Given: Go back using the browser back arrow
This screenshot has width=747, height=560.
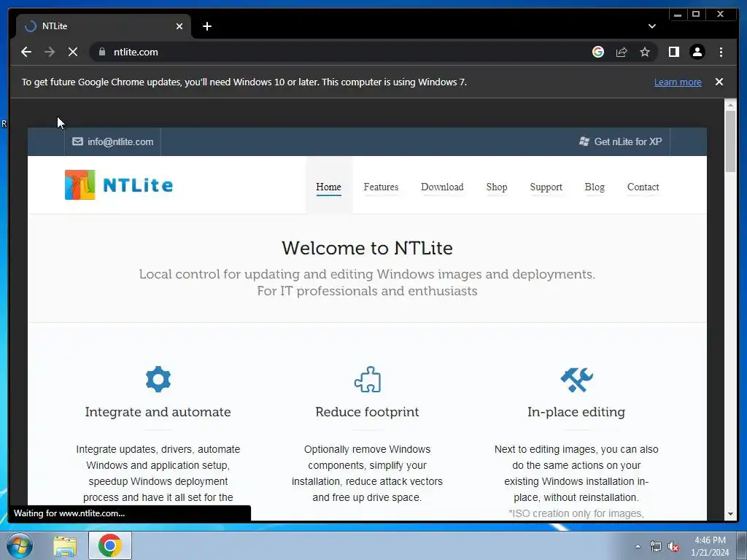Looking at the screenshot, I should pyautogui.click(x=26, y=52).
